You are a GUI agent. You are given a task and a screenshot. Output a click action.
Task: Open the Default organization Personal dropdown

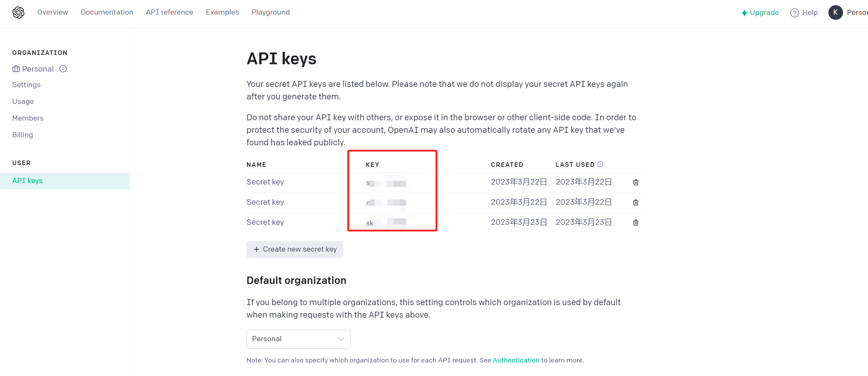point(298,339)
